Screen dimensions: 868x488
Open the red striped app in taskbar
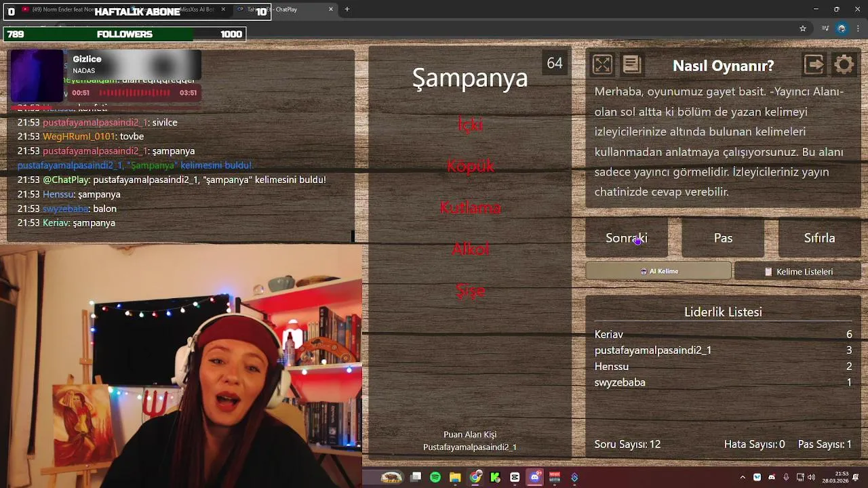tap(555, 477)
